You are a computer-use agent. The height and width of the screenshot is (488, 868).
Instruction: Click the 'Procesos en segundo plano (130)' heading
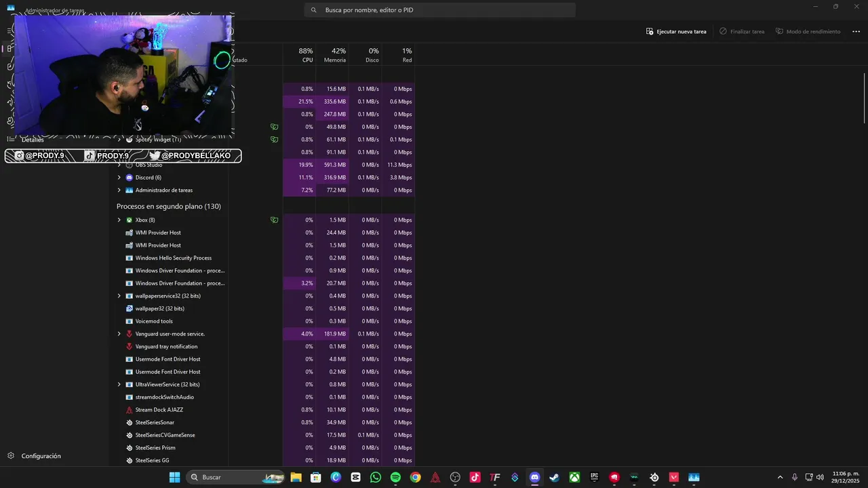pos(169,206)
